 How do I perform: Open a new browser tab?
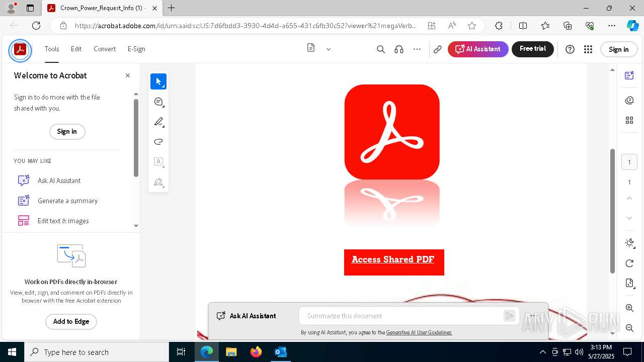point(172,8)
